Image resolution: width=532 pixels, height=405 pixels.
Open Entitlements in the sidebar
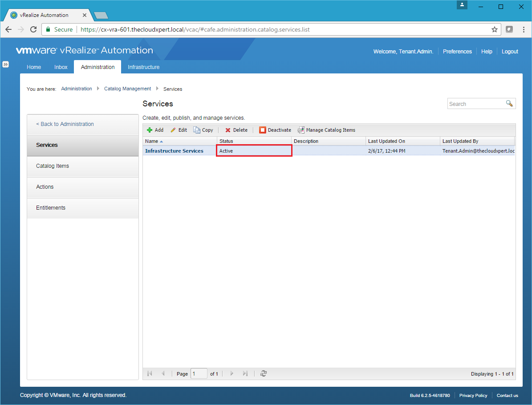51,208
